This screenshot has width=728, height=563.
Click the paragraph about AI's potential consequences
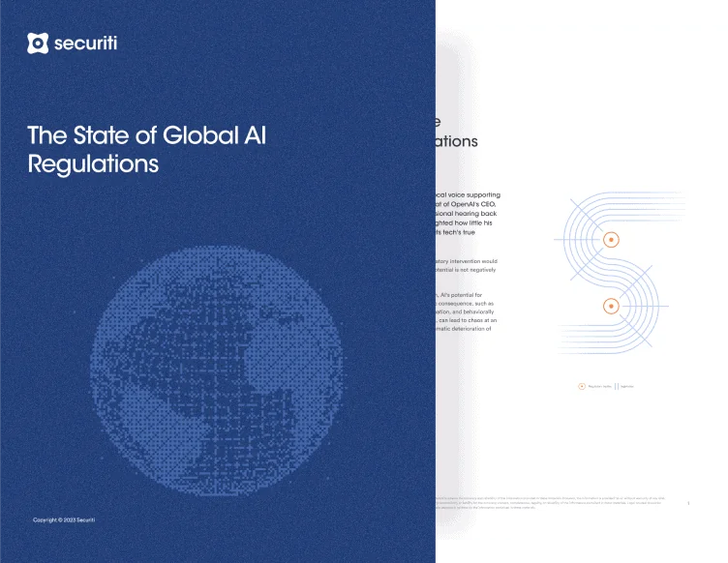tap(467, 311)
